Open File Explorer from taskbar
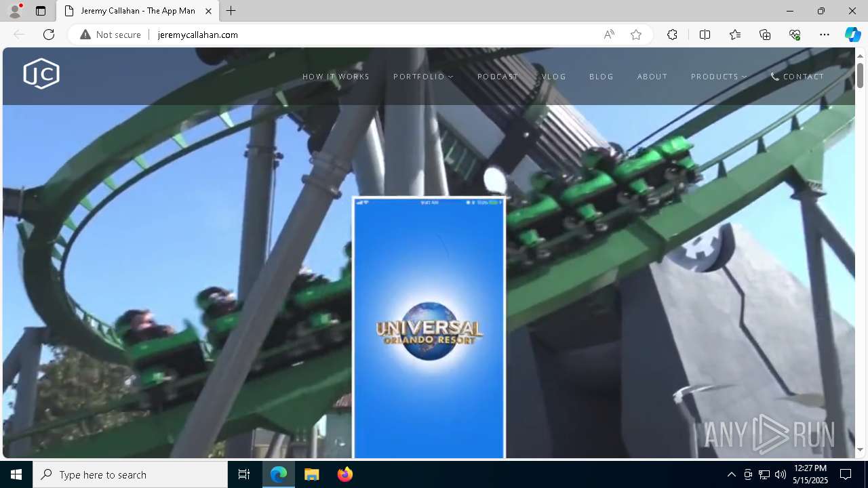The image size is (868, 488). [x=312, y=474]
